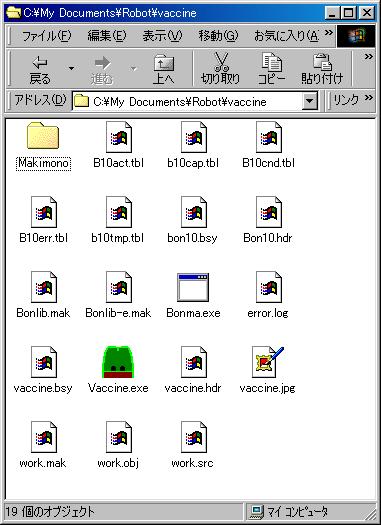Click the Vaccine.exe file name label
The image size is (381, 525).
(118, 388)
